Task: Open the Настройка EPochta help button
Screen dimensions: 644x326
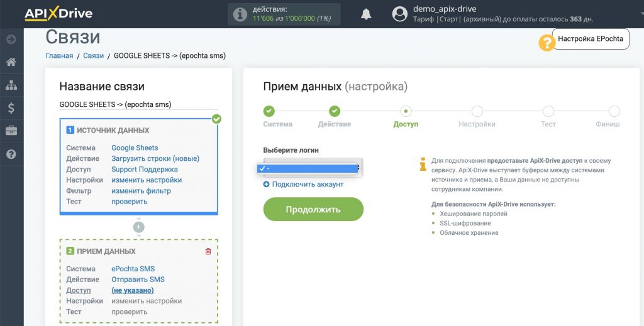Action: click(x=590, y=39)
